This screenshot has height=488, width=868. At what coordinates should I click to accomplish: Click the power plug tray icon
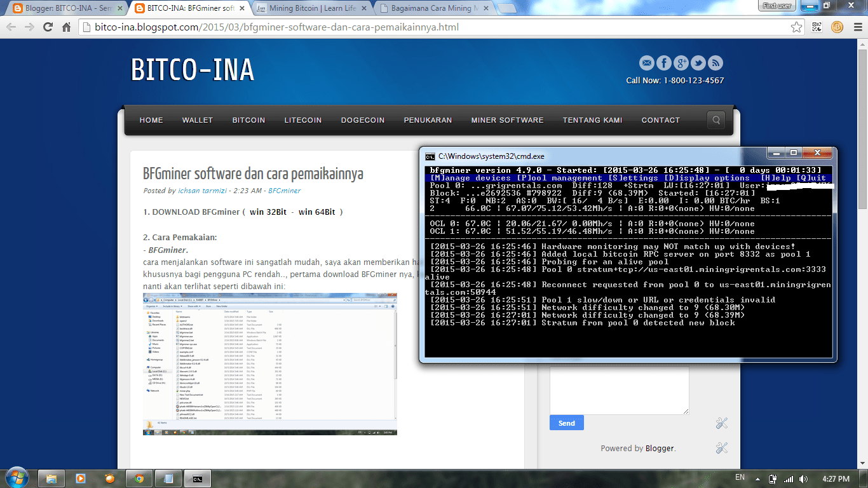pyautogui.click(x=773, y=478)
